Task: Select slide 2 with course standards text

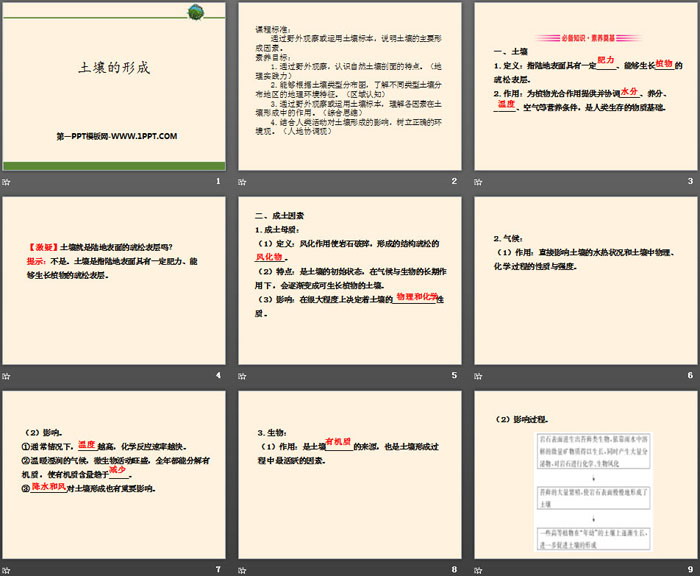Action: click(x=350, y=87)
